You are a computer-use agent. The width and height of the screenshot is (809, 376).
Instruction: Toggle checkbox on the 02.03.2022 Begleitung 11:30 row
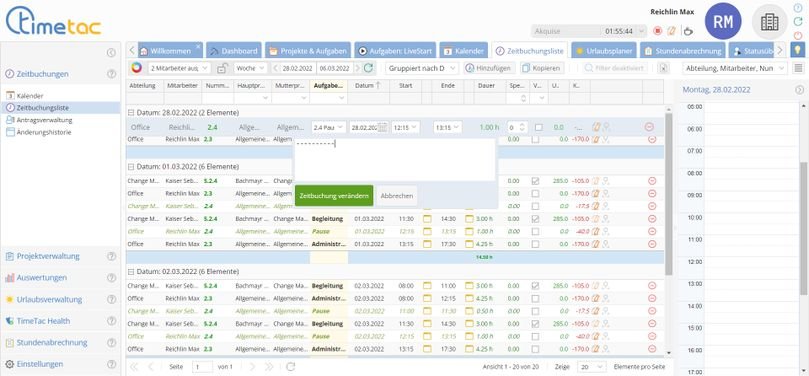click(x=536, y=324)
